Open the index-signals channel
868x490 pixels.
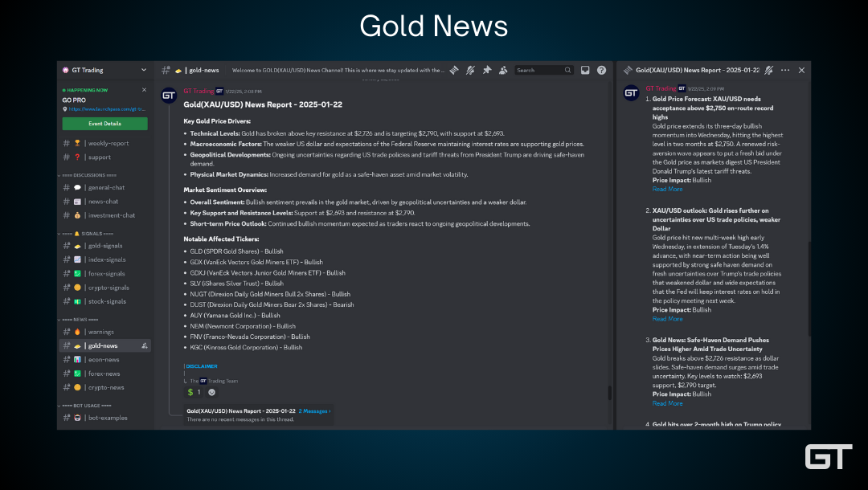[x=104, y=259]
